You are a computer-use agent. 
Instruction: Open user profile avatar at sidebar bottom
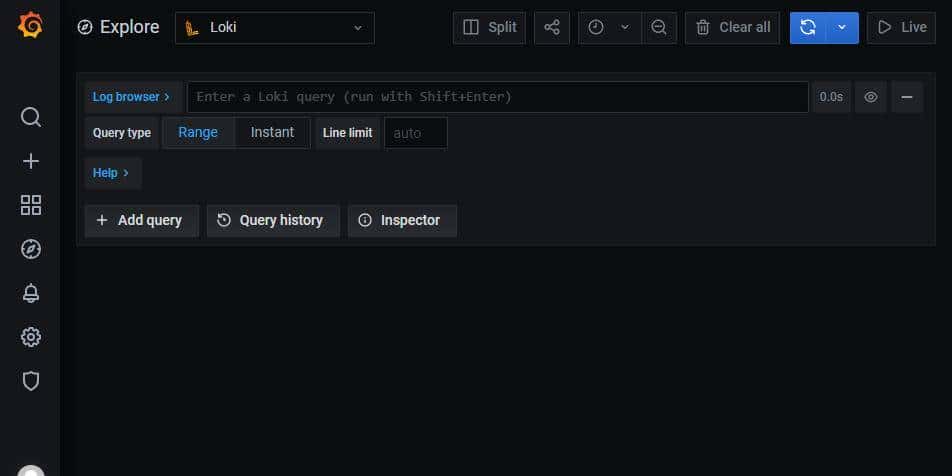(x=31, y=471)
